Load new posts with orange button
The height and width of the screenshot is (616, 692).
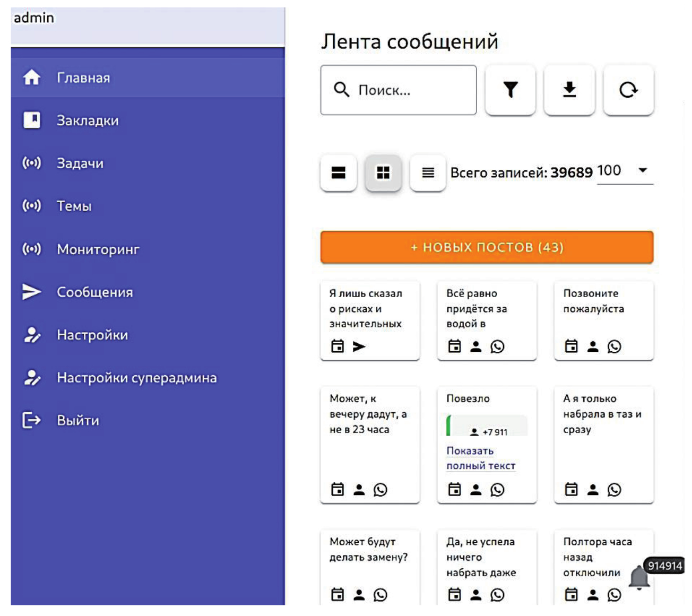(487, 247)
